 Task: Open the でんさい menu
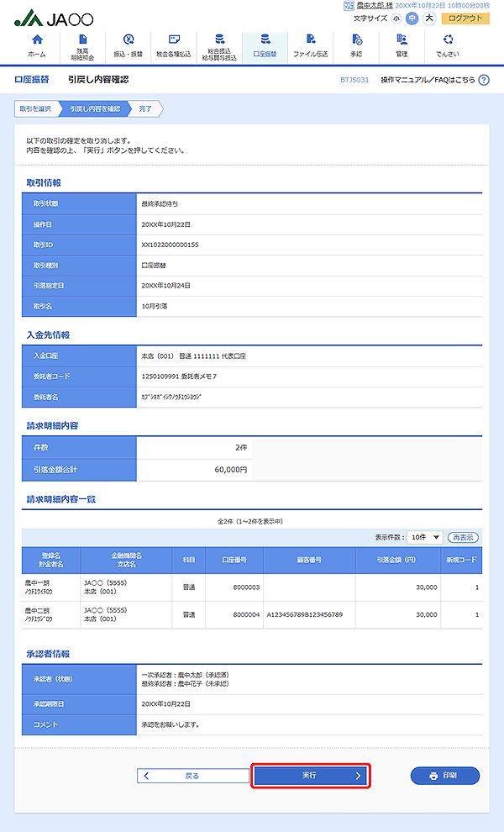click(447, 45)
